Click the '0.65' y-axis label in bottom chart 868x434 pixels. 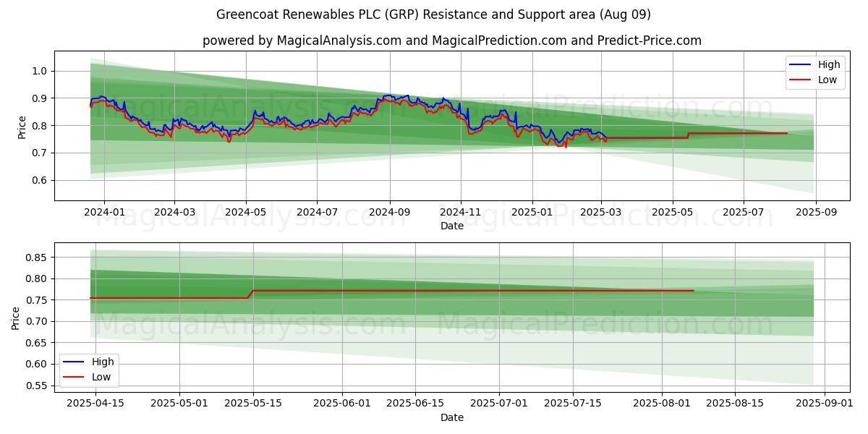point(37,343)
